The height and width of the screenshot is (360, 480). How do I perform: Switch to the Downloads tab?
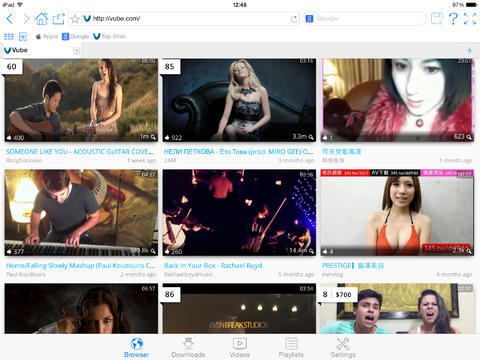(188, 347)
